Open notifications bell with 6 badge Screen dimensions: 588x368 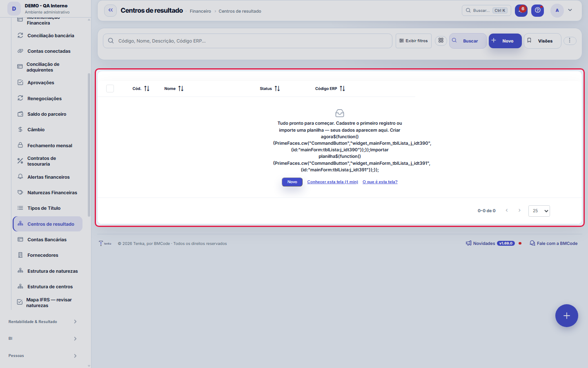tap(521, 11)
